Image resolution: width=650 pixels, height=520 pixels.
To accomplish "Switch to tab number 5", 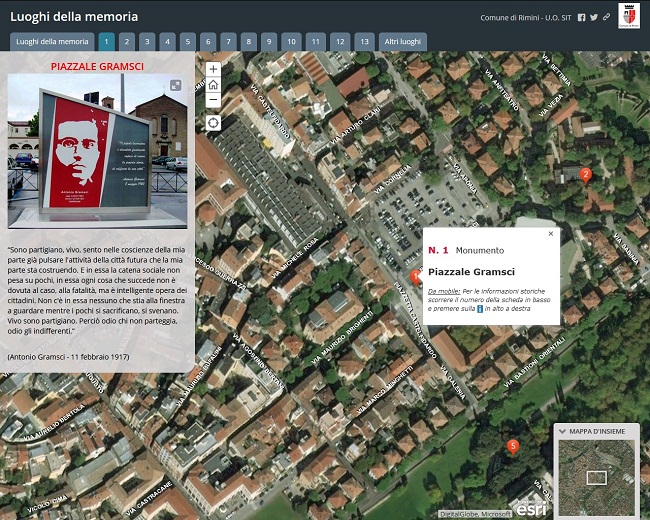I will pyautogui.click(x=187, y=42).
